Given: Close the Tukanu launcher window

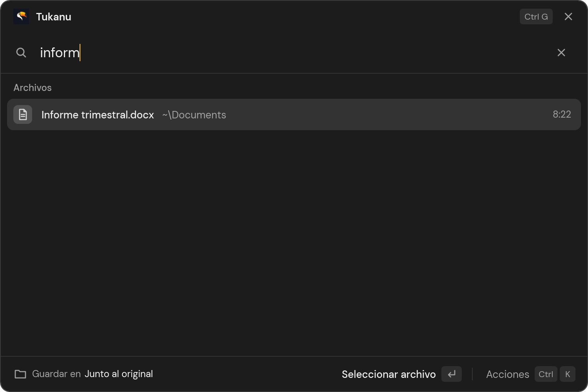Looking at the screenshot, I should 568,16.
